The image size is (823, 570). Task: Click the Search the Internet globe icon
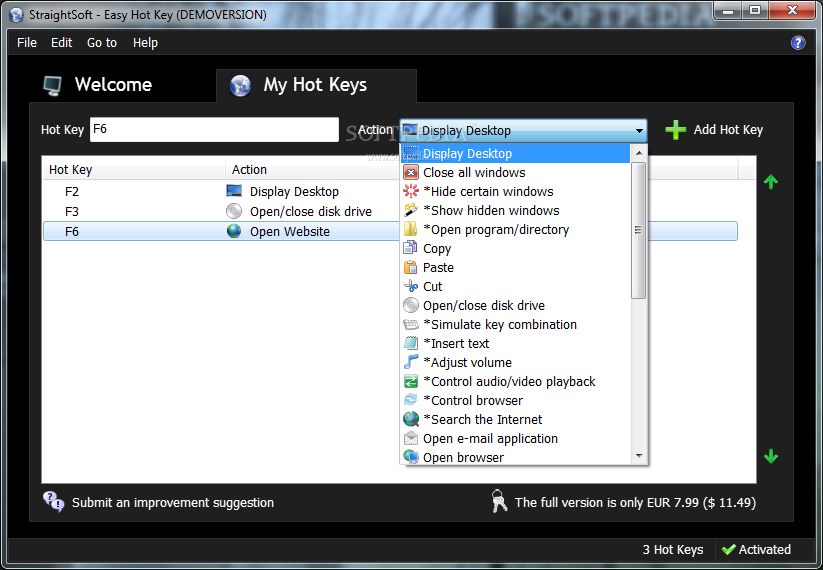pos(410,419)
